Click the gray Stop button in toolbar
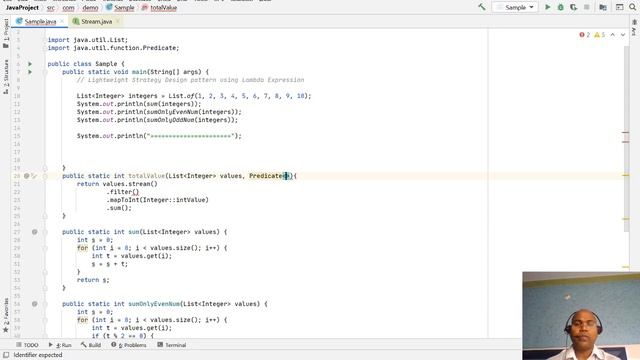The width and height of the screenshot is (640, 360). [587, 7]
